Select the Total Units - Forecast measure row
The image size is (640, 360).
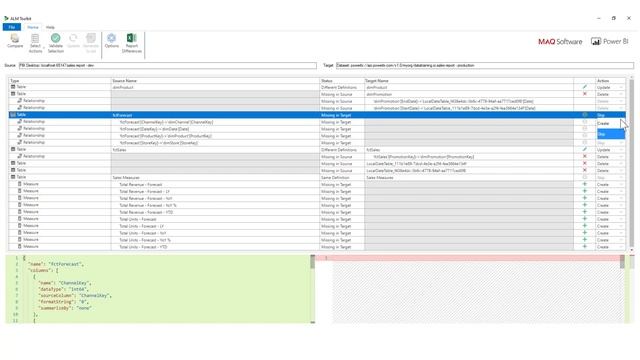[317, 219]
